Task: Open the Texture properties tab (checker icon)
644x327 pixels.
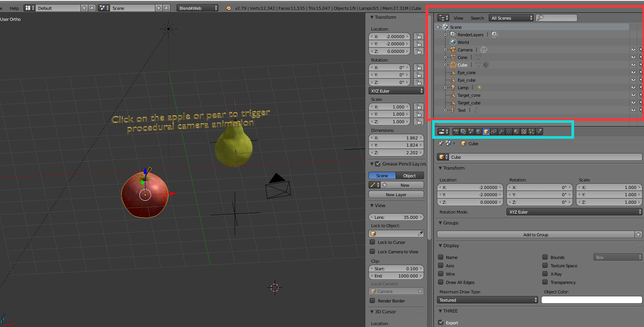Action: tap(524, 132)
